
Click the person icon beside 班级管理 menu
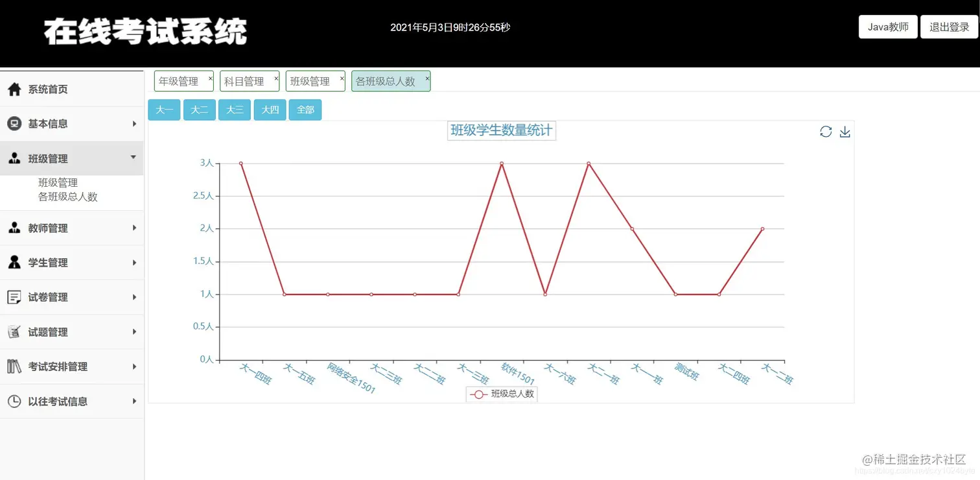[x=14, y=159]
